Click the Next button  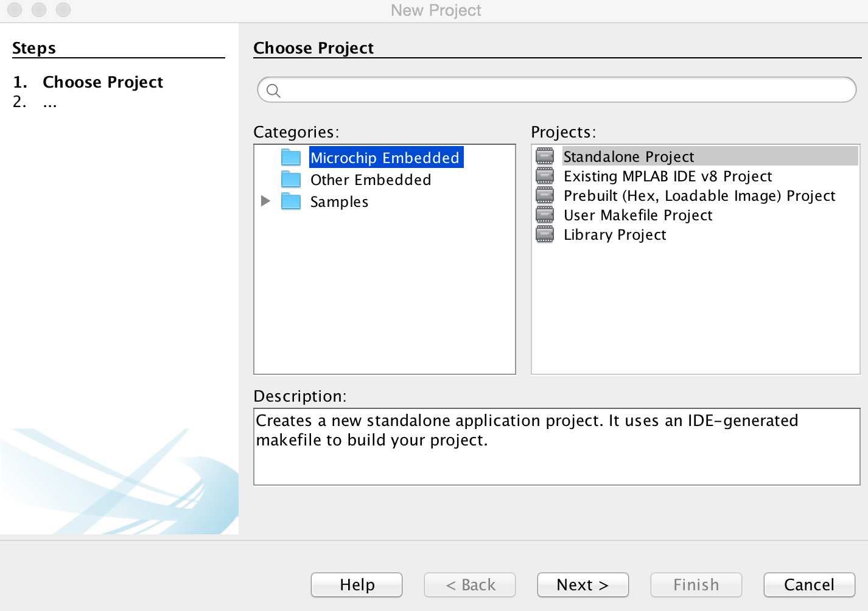[x=583, y=585]
